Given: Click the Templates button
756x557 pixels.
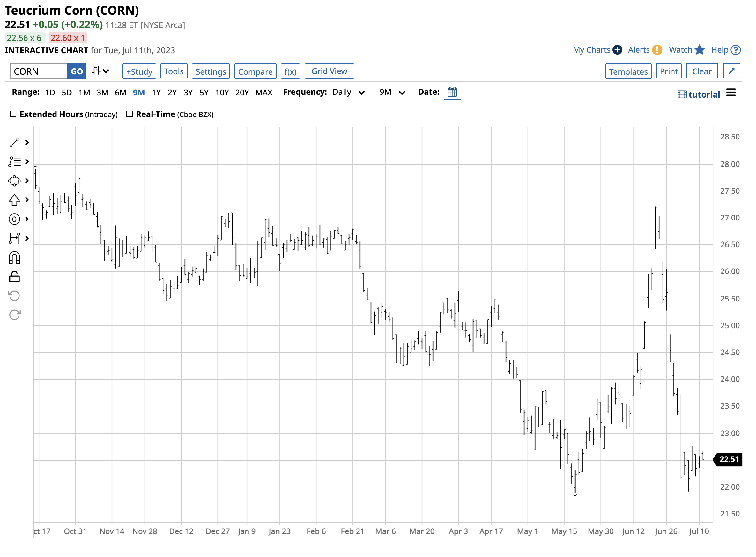Looking at the screenshot, I should 628,71.
